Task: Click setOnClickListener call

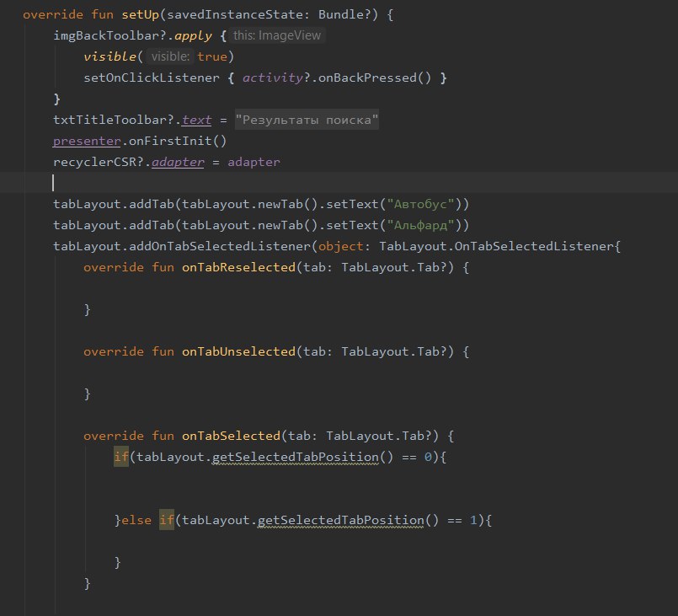Action: (152, 78)
